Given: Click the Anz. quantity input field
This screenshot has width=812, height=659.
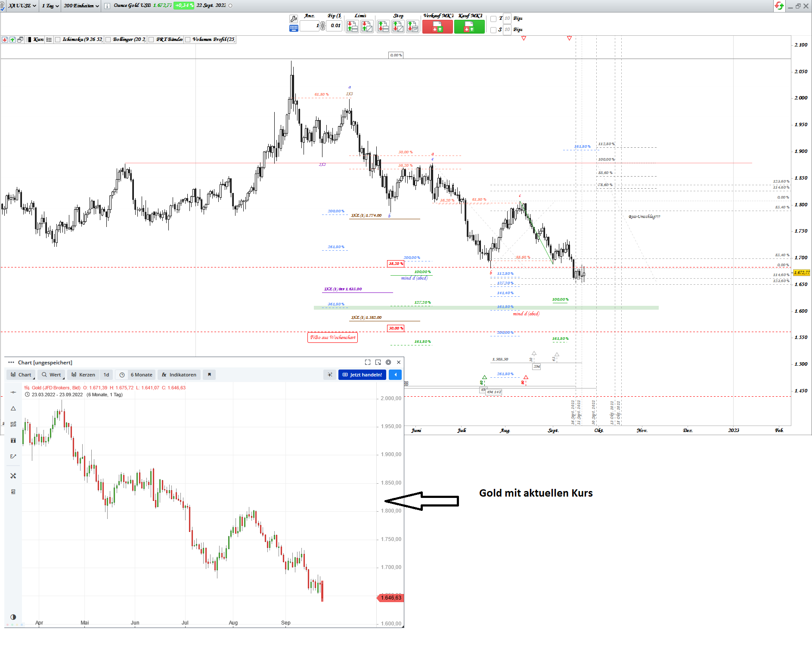Looking at the screenshot, I should (310, 26).
